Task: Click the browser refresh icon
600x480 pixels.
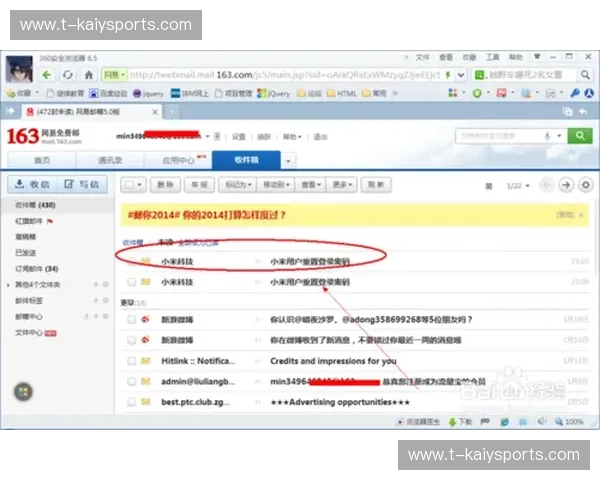Action: coord(68,75)
